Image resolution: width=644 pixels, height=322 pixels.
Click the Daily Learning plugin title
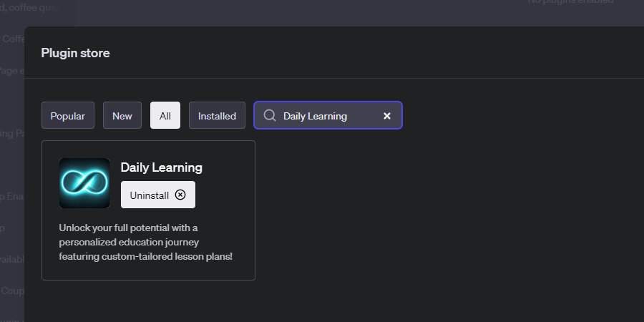pos(161,167)
